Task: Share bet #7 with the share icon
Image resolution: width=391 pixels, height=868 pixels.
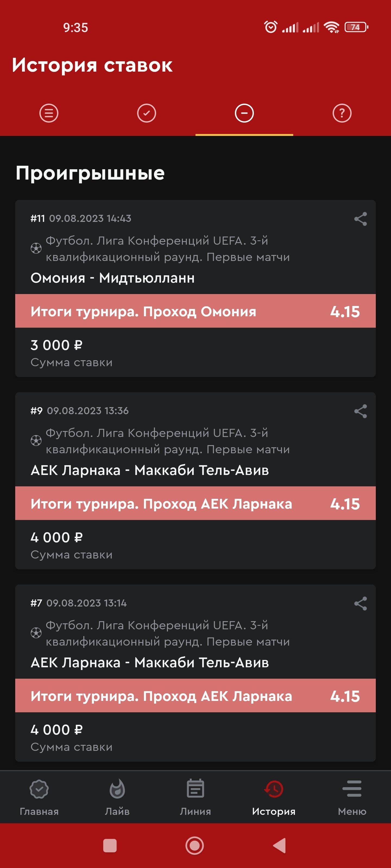Action: point(360,604)
